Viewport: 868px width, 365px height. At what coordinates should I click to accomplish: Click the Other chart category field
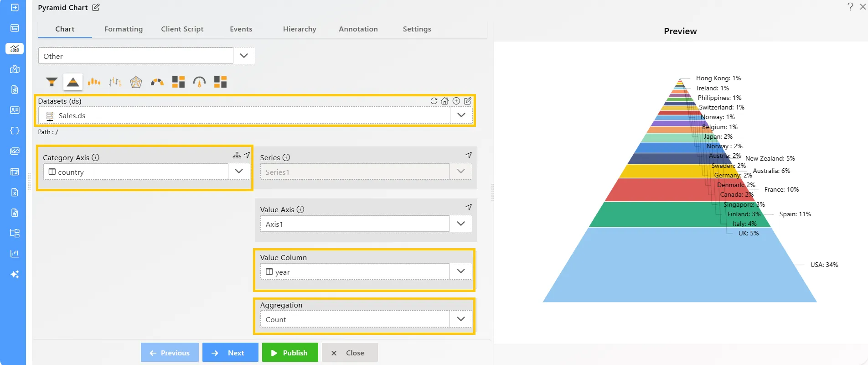[x=136, y=56]
